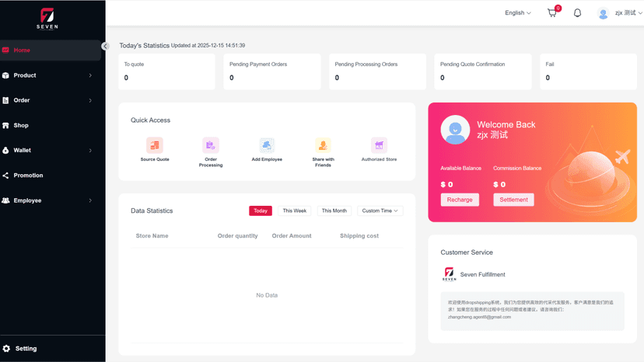This screenshot has width=644, height=362.
Task: Expand the Product submenu chevron
Action: pyautogui.click(x=90, y=75)
